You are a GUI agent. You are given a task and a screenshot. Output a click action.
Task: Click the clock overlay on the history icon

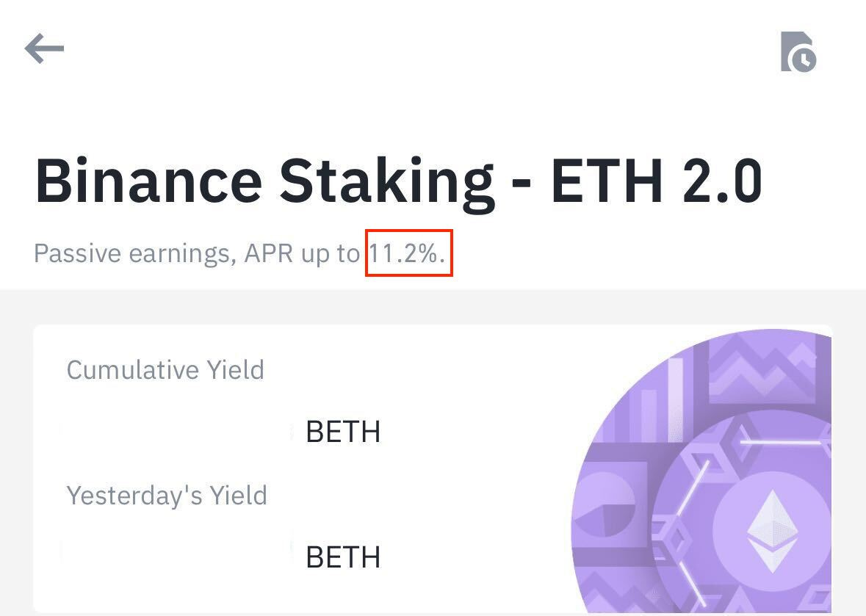point(805,62)
